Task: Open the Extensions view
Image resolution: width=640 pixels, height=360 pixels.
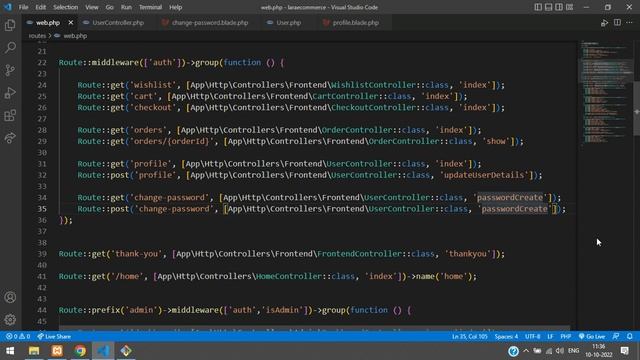Action: (x=10, y=115)
